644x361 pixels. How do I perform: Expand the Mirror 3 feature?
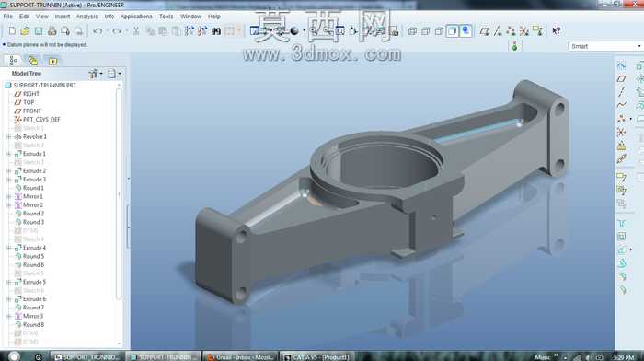(8, 316)
